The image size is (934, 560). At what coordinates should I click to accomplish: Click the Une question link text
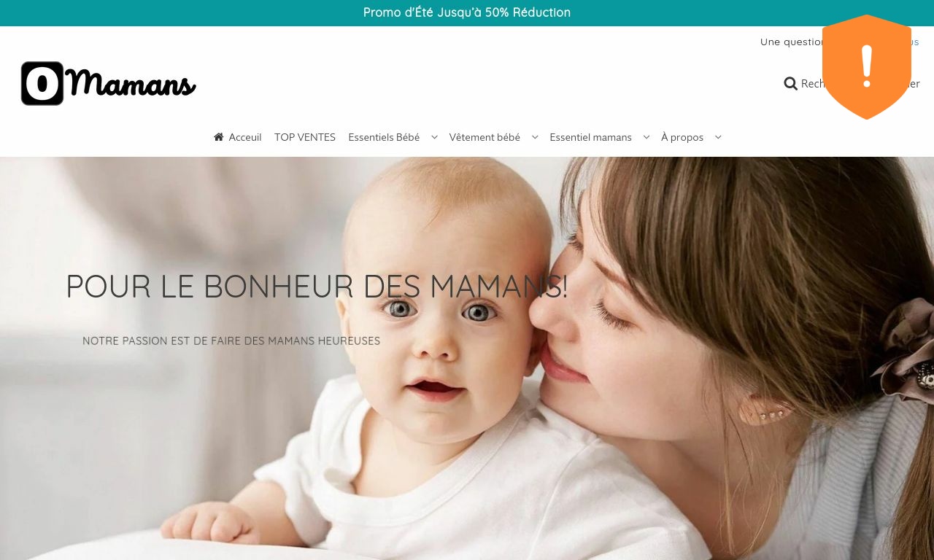pyautogui.click(x=792, y=42)
